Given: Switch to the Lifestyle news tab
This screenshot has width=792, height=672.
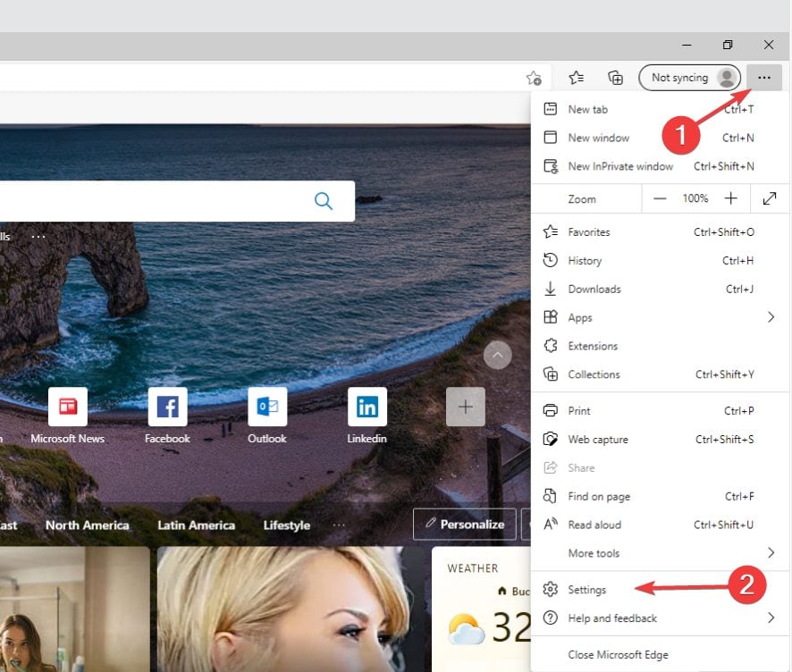Looking at the screenshot, I should (286, 525).
